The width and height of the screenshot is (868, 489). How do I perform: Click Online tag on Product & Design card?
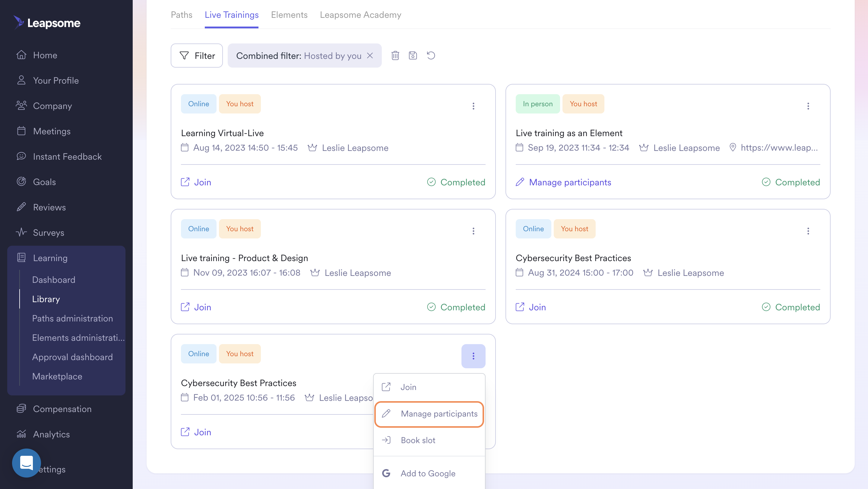pos(198,229)
